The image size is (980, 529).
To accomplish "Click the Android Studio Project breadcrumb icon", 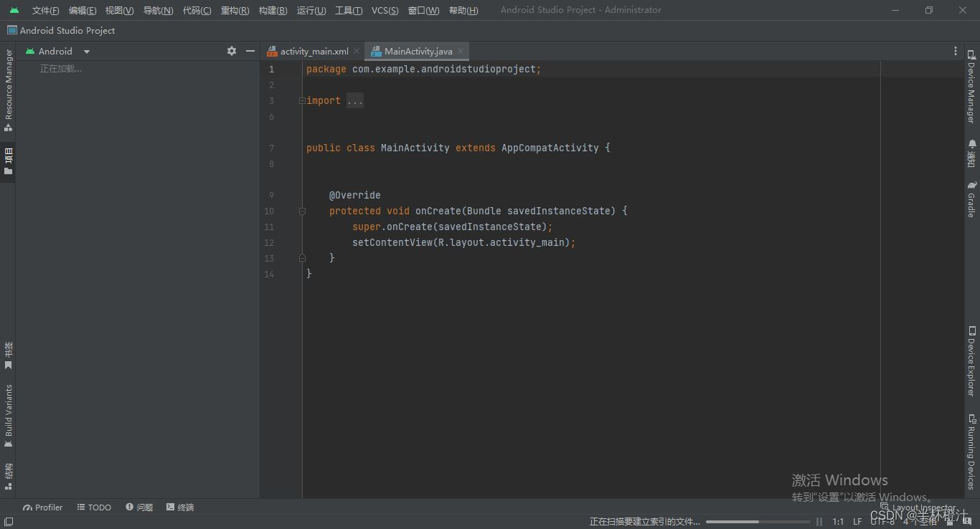I will click(x=12, y=30).
